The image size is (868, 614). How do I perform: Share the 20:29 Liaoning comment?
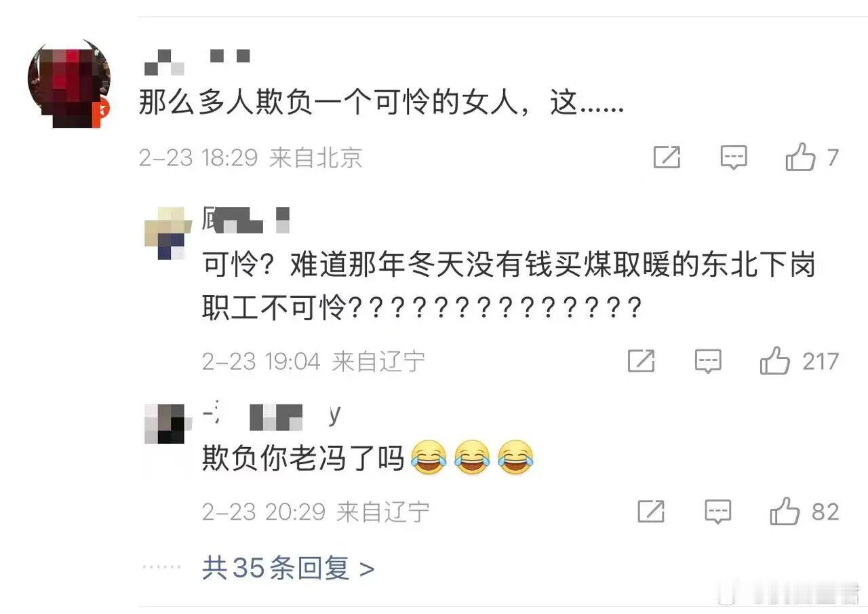click(651, 512)
